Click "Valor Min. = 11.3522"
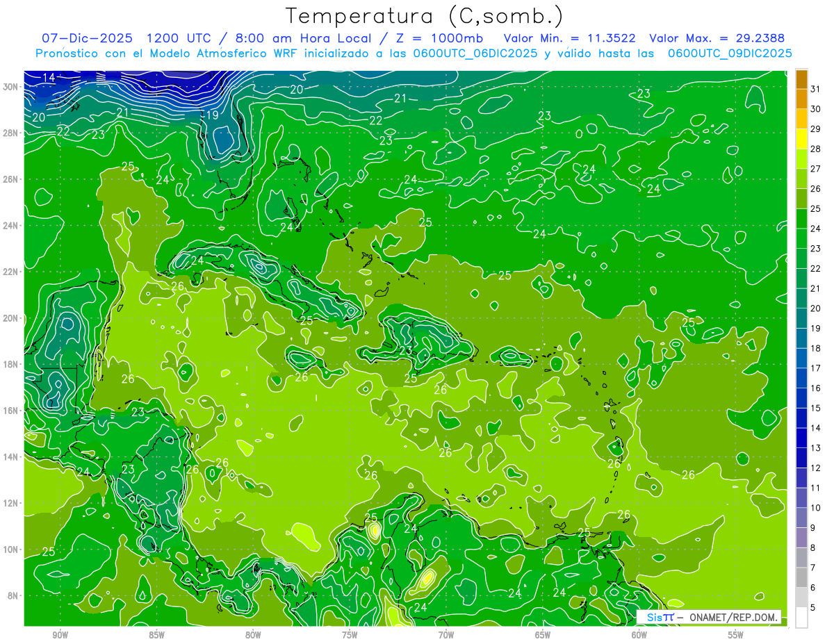The height and width of the screenshot is (644, 834). (x=570, y=38)
